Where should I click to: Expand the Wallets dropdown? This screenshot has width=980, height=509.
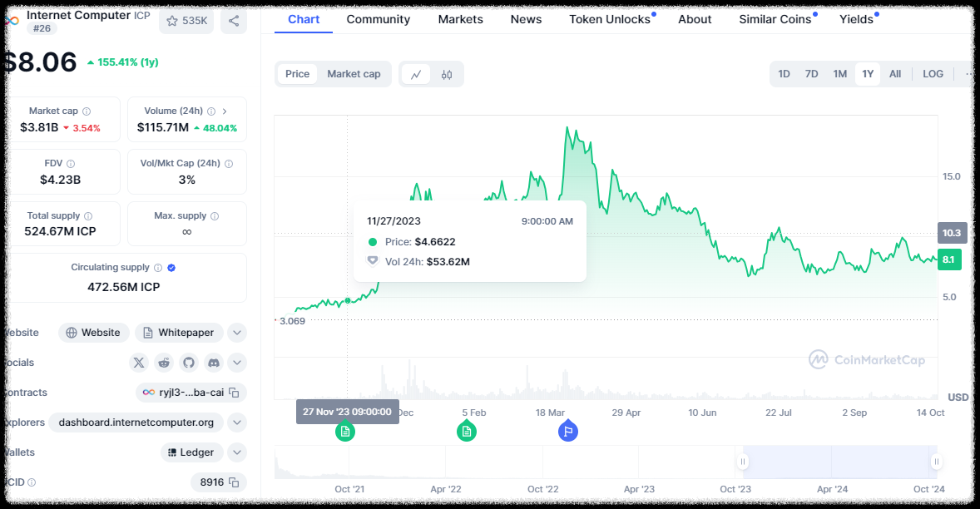[237, 452]
